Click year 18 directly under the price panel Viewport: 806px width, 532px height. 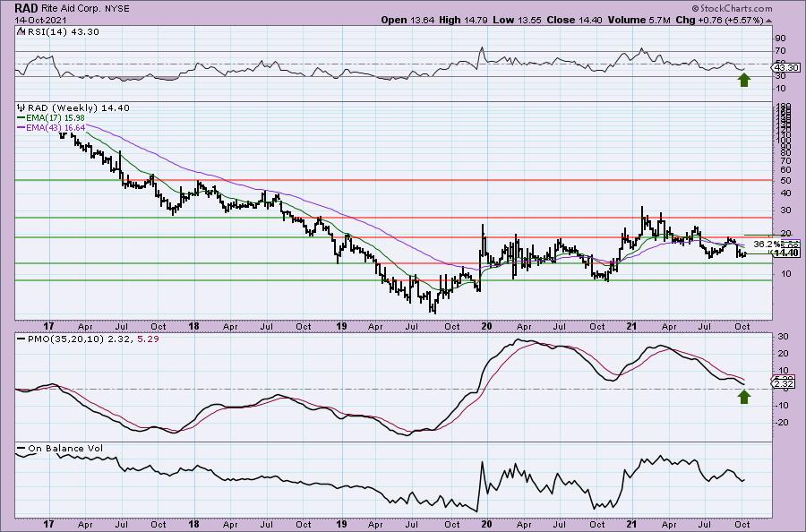tap(193, 326)
